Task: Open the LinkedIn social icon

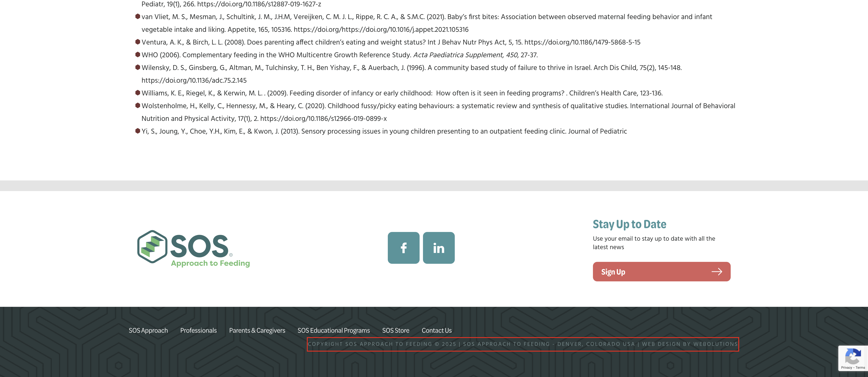Action: 438,248
